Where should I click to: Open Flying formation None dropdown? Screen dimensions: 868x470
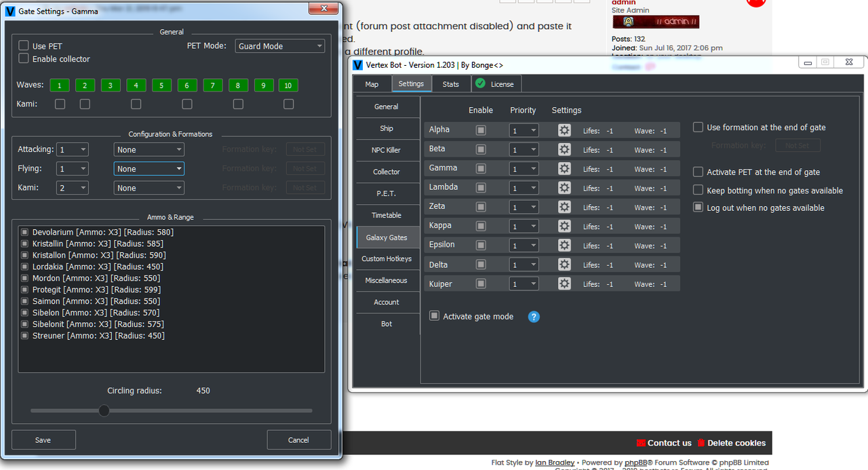(149, 169)
